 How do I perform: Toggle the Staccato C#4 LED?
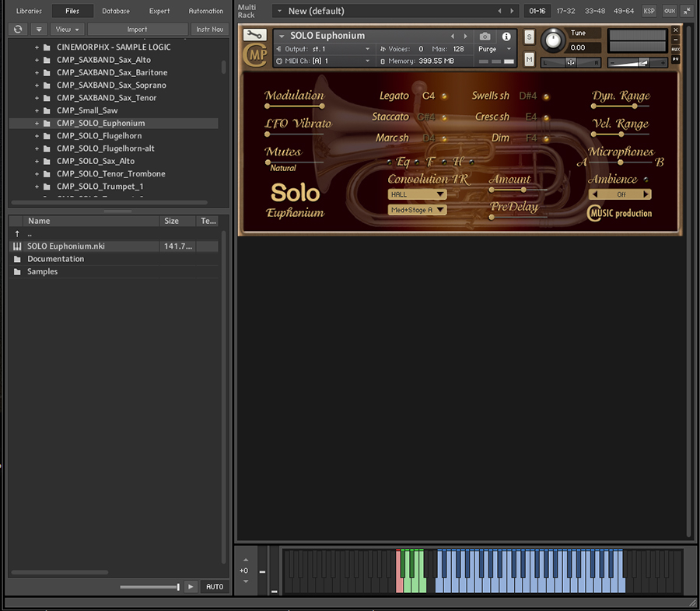point(444,117)
